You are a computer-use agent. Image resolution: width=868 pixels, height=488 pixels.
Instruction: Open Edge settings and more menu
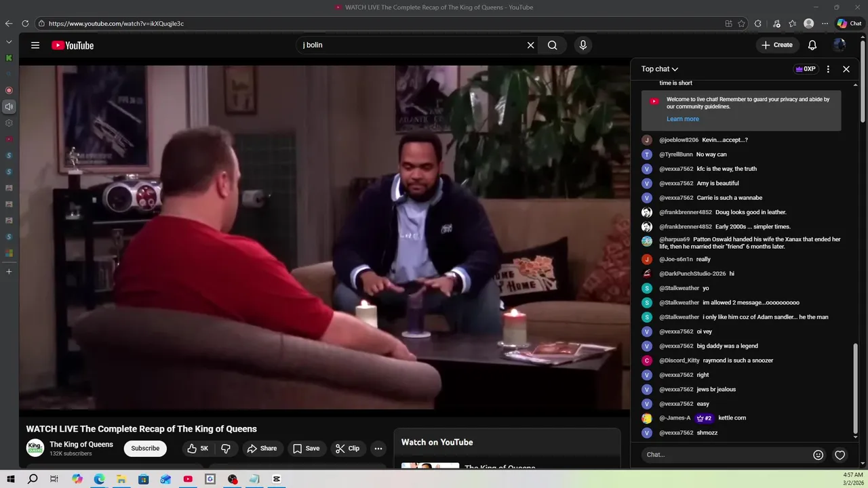825,24
